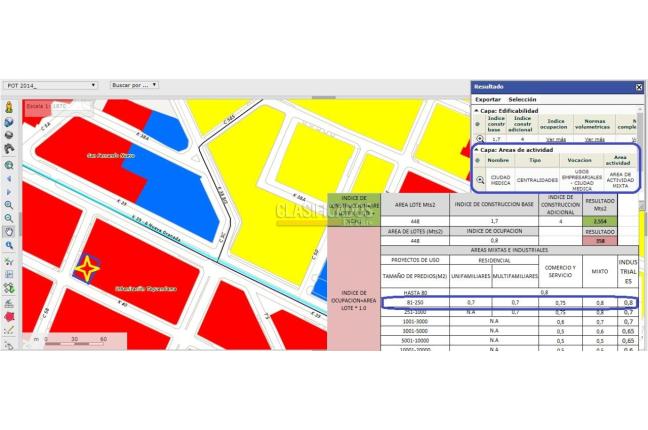The width and height of the screenshot is (648, 430).
Task: Click the scale value field in the Escala box
Action: click(70, 106)
